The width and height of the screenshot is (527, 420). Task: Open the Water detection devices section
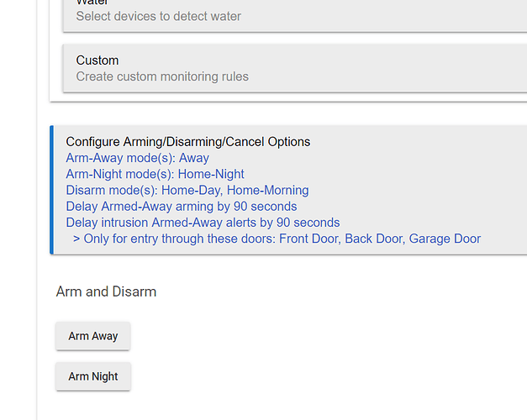[295, 15]
